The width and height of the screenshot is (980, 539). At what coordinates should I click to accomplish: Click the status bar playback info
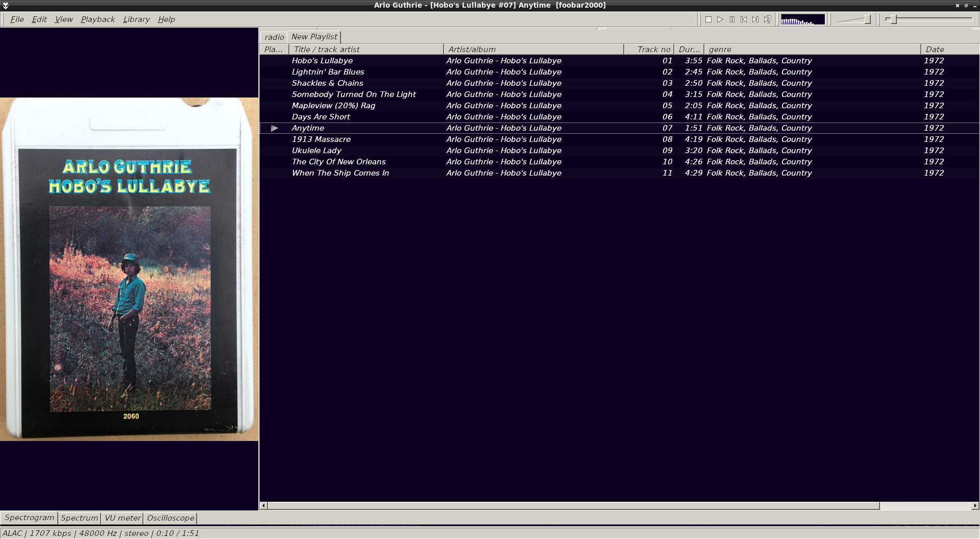point(101,533)
